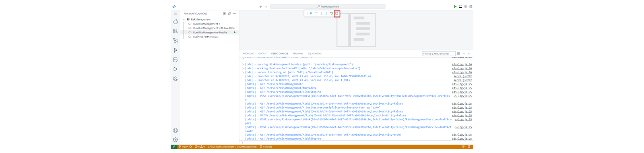Click Connect in the status bar
The height and width of the screenshot is (153, 644).
266,147
